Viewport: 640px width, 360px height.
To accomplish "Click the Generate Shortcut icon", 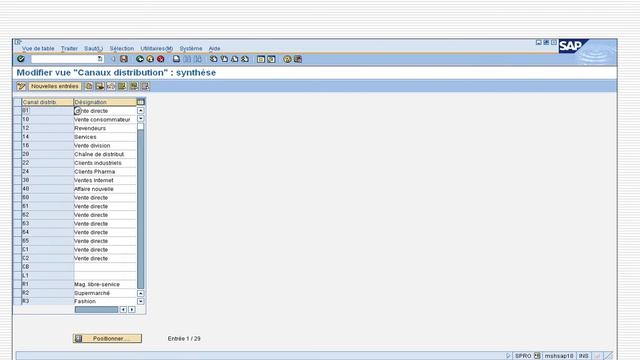I will click(271, 59).
